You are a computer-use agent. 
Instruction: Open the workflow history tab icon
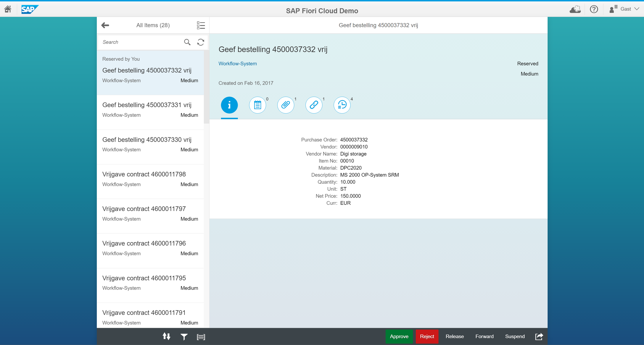tap(342, 105)
